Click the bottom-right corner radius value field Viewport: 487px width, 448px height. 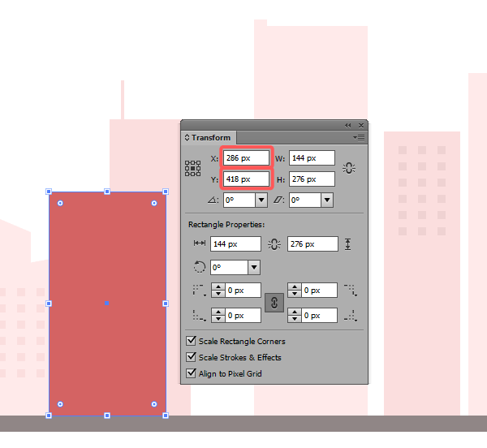click(319, 316)
